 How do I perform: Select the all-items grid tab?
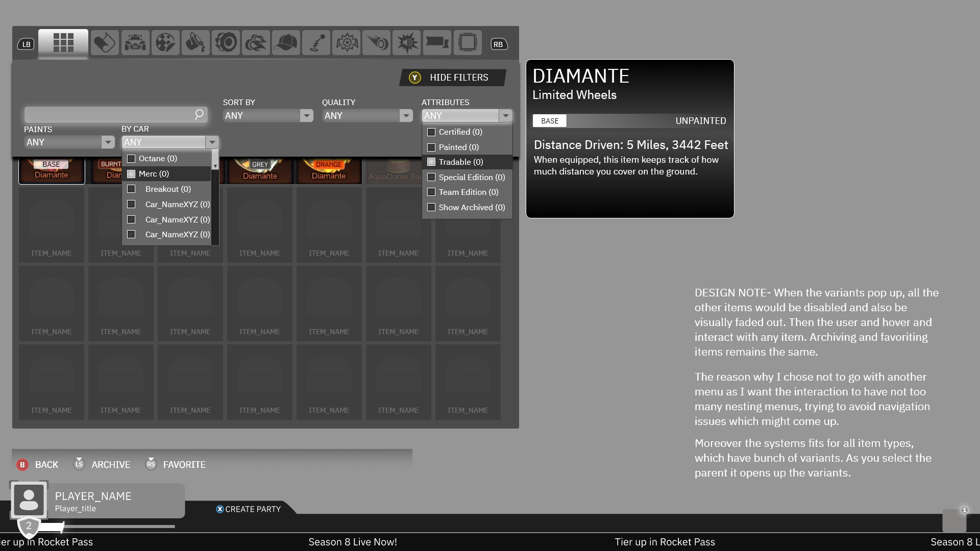(63, 43)
